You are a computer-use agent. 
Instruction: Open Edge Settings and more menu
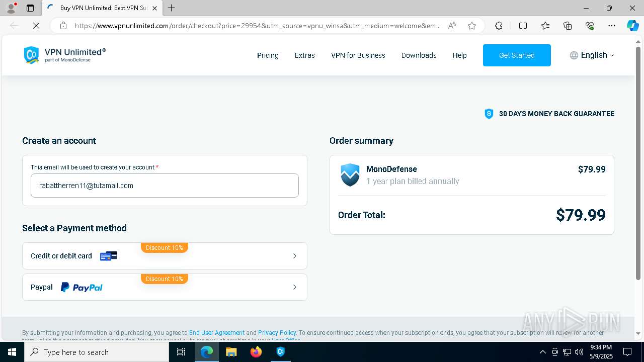pos(612,26)
